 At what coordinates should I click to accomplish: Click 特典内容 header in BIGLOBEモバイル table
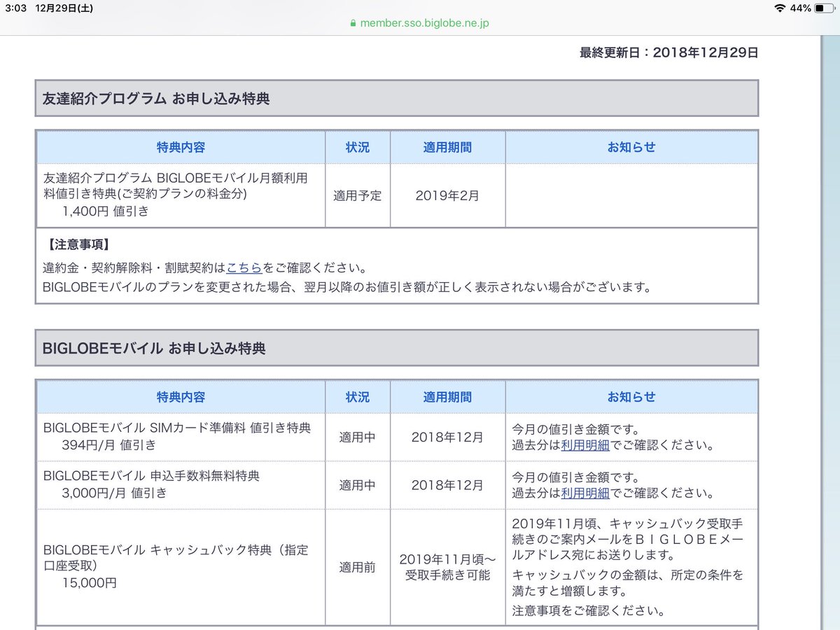pos(181,397)
